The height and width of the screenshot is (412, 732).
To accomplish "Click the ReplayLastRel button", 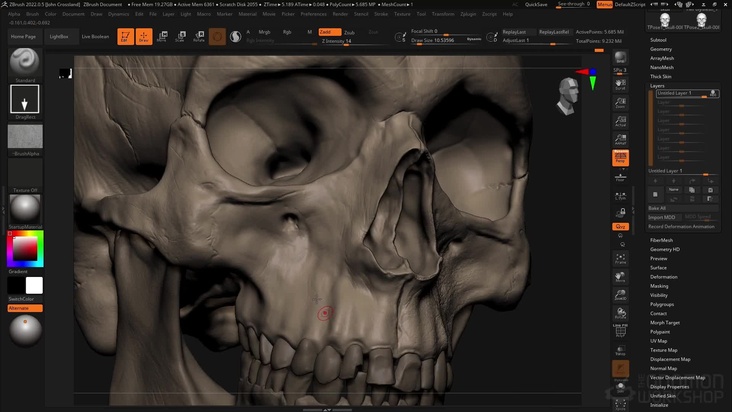I will (554, 32).
